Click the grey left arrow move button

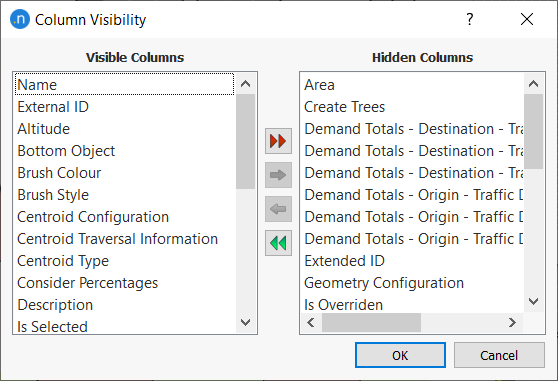(278, 209)
